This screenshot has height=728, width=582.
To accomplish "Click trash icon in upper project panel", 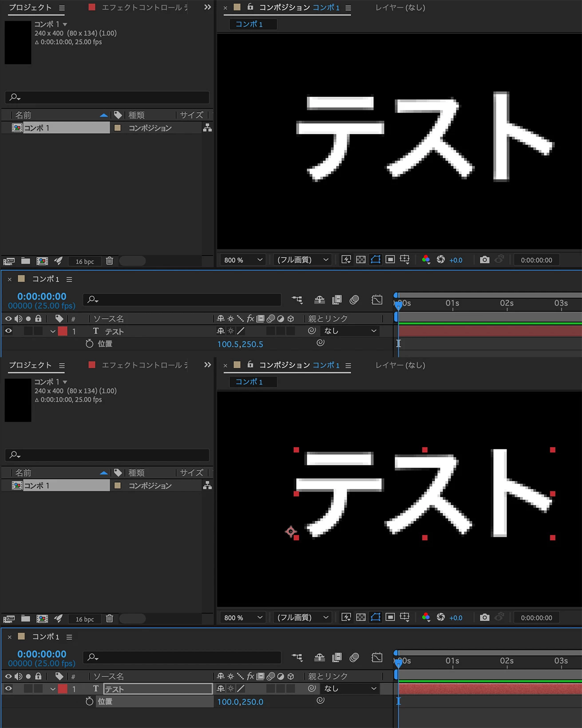I will point(110,261).
